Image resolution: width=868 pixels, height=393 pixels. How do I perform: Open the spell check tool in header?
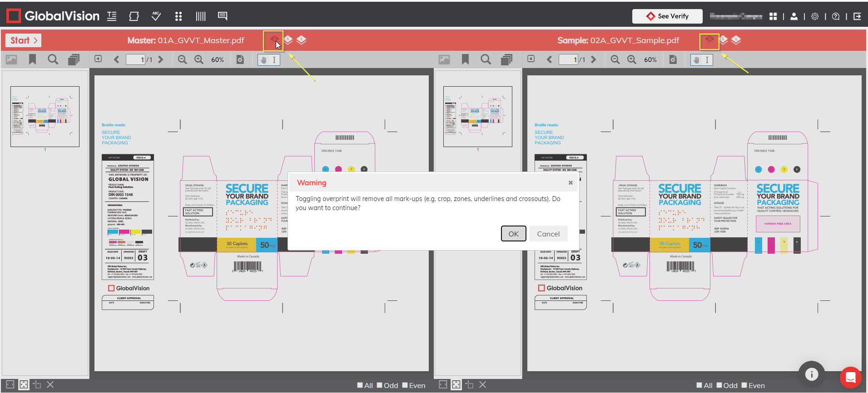[x=156, y=16]
